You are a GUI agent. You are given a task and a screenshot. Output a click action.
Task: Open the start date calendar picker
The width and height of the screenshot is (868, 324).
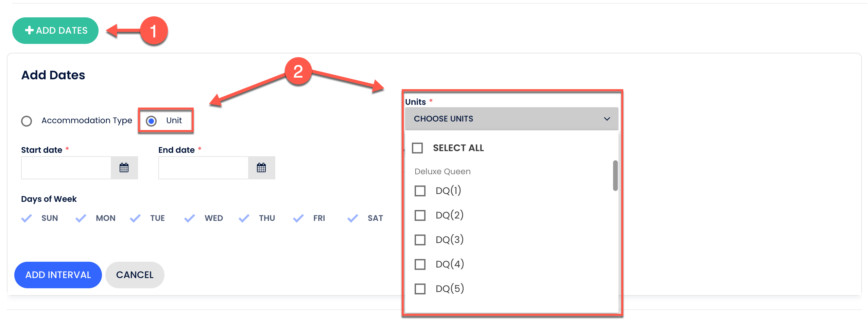[x=124, y=167]
